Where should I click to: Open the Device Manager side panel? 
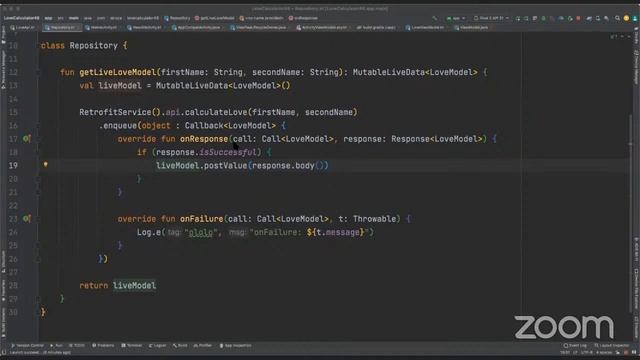636,67
